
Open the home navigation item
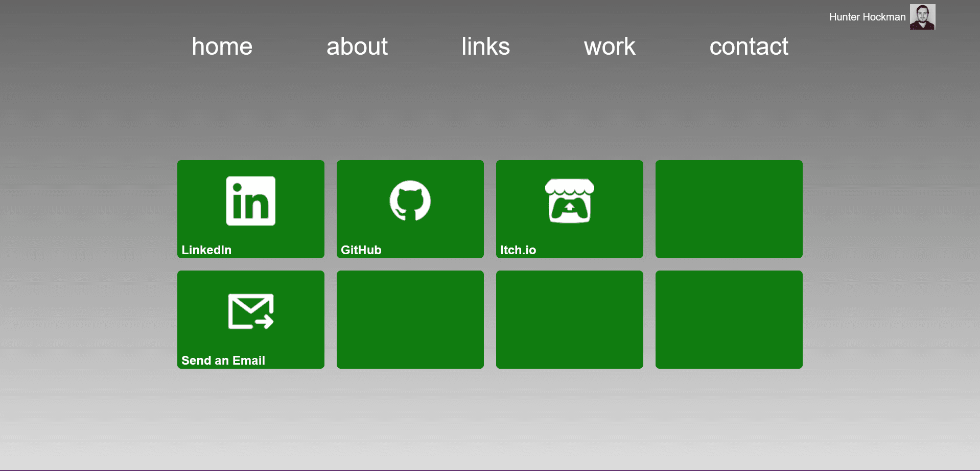[x=222, y=47]
